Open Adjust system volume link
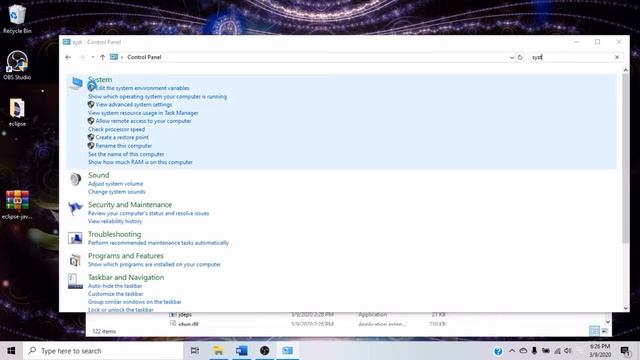This screenshot has width=640, height=360. pos(116,184)
